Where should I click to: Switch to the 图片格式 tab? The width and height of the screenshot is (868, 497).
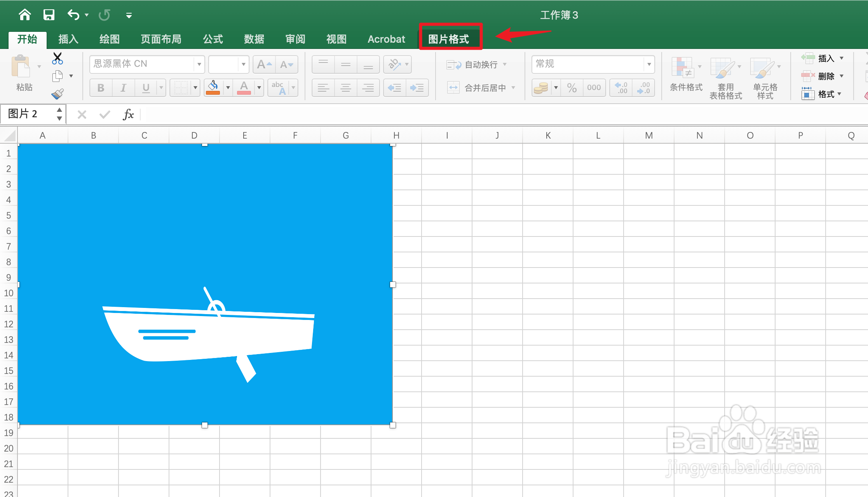(x=449, y=39)
